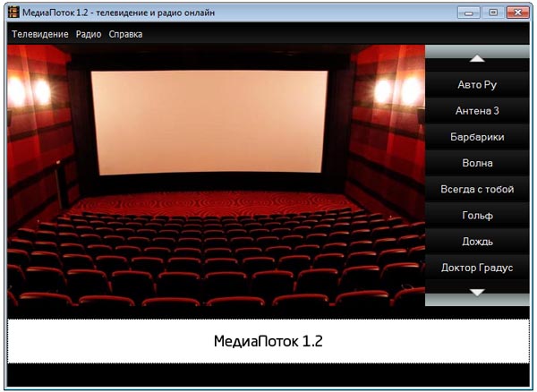This screenshot has width=537, height=392.
Task: Open the Радио menu
Action: pos(89,34)
